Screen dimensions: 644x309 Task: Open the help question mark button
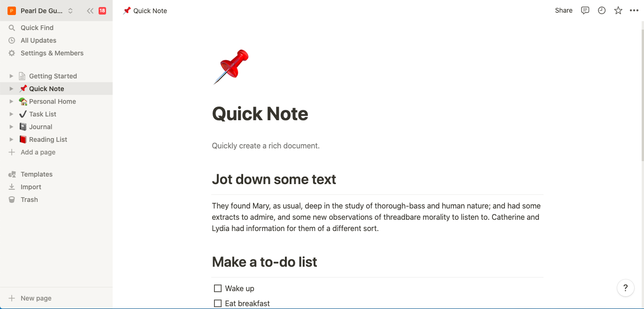[625, 288]
